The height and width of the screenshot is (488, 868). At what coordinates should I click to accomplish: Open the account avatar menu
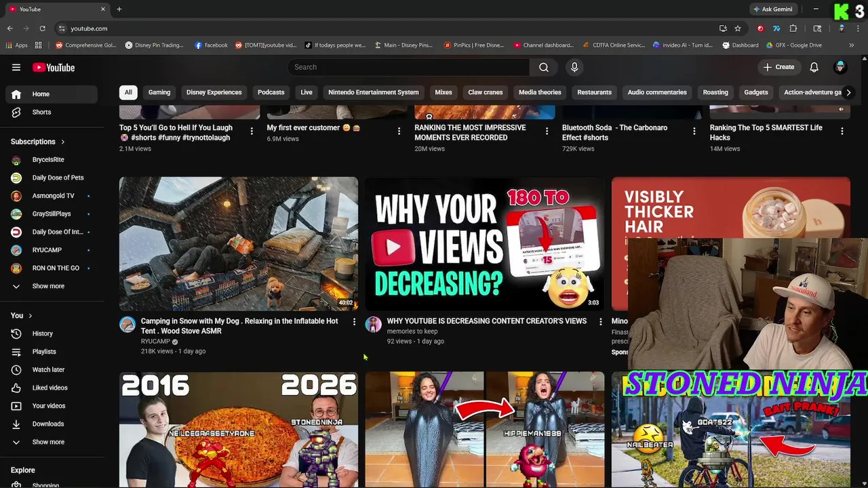coord(840,67)
